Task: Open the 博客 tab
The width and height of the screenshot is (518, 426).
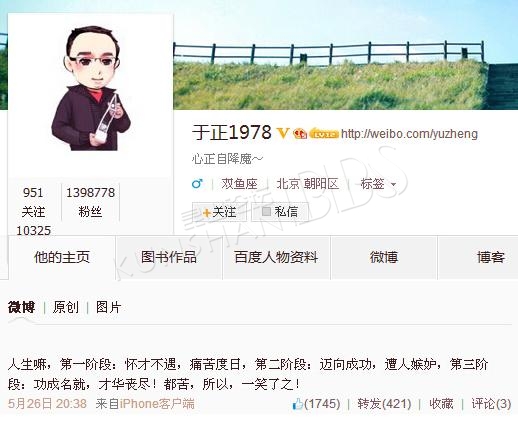Action: point(491,257)
